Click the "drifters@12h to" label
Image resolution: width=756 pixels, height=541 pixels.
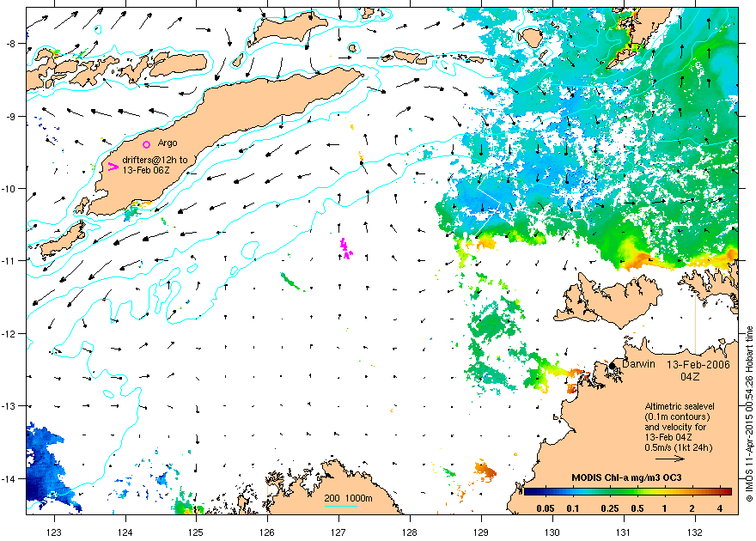point(155,160)
